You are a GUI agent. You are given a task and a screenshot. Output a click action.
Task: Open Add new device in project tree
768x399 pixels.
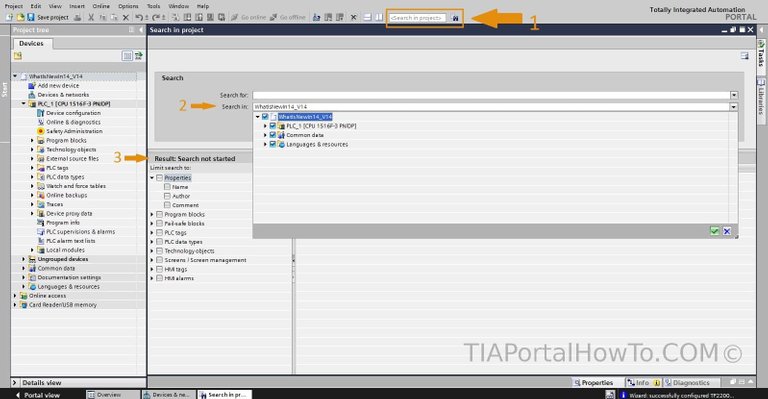coord(58,86)
